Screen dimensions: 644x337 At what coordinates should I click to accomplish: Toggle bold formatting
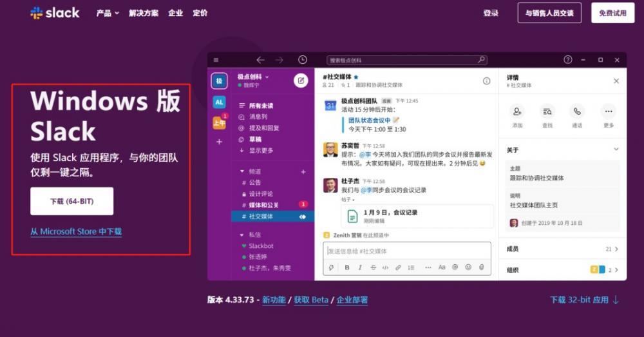click(x=347, y=267)
